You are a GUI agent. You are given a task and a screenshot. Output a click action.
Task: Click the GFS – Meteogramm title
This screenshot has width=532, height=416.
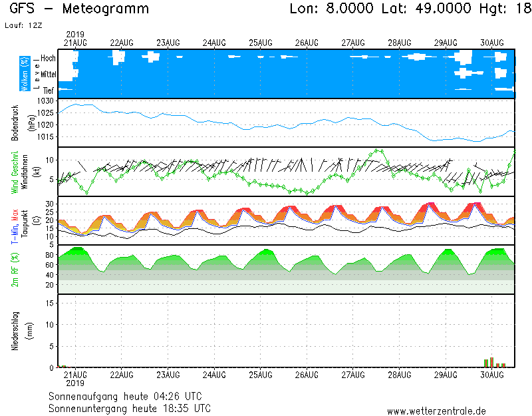[x=80, y=9]
